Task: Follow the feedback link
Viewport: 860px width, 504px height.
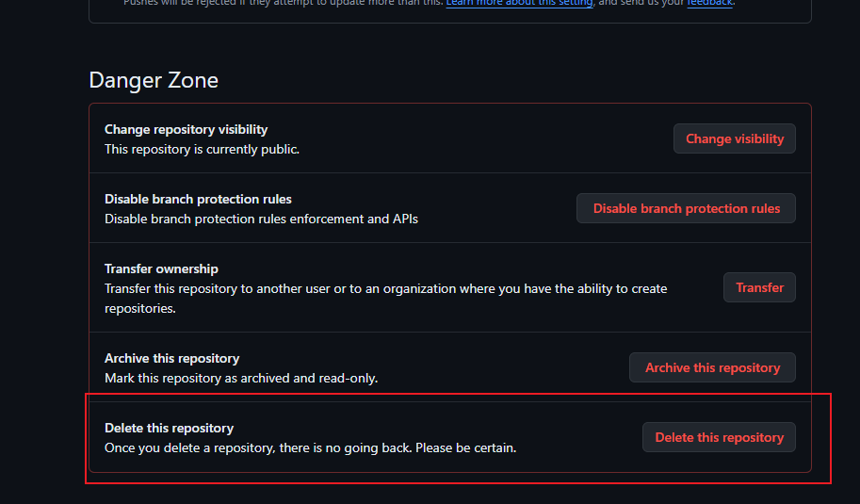Action: [x=708, y=4]
